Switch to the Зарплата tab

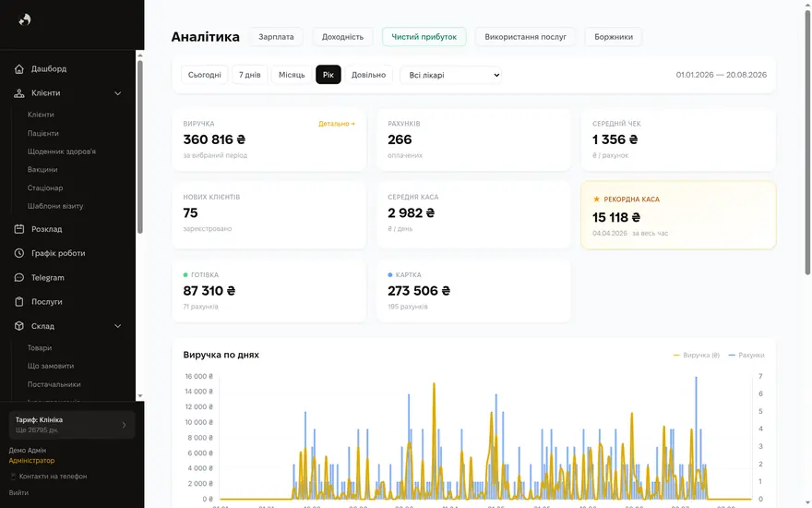(x=276, y=37)
